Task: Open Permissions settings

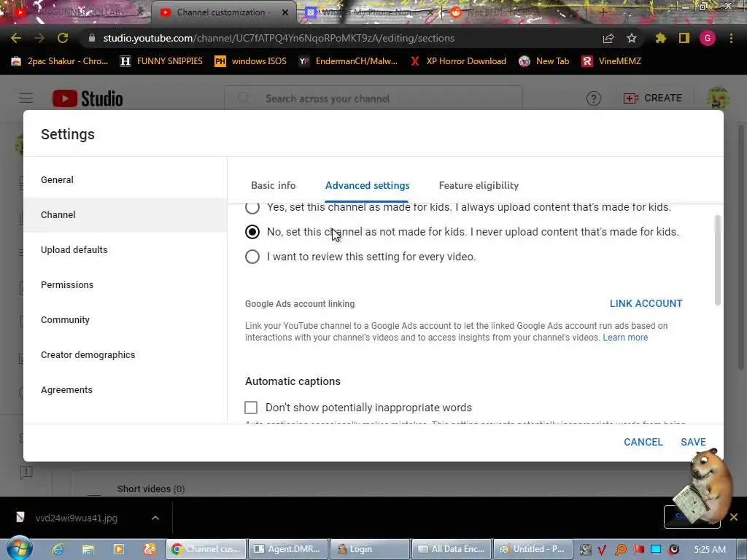Action: click(125, 285)
